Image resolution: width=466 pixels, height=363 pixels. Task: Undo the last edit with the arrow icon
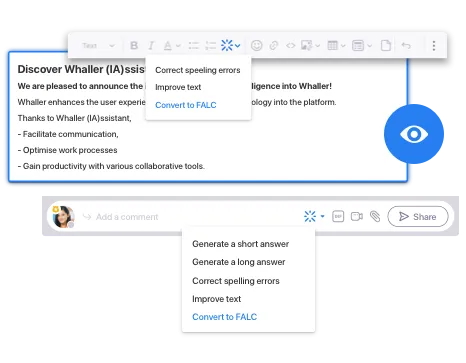[x=406, y=45]
